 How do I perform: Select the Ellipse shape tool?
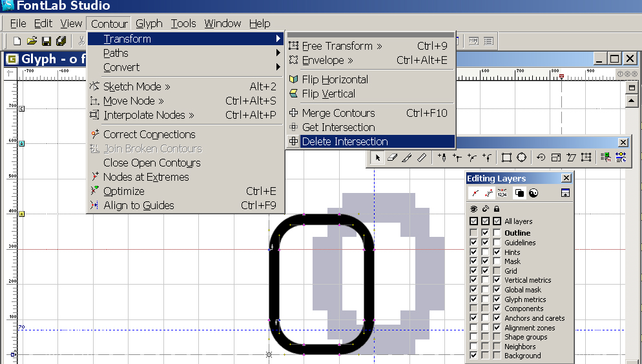(521, 157)
